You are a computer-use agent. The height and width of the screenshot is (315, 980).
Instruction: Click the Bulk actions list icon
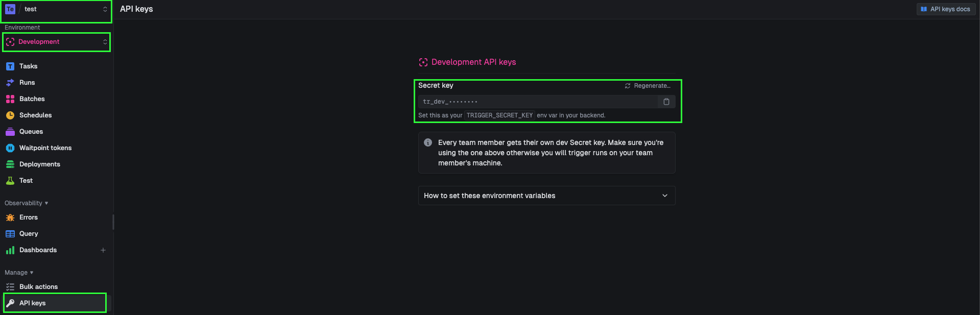10,287
